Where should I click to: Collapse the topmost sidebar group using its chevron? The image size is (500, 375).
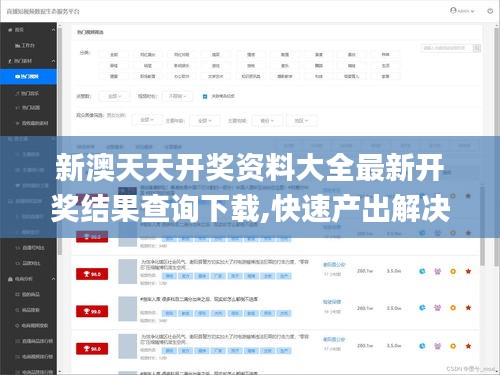53,30
